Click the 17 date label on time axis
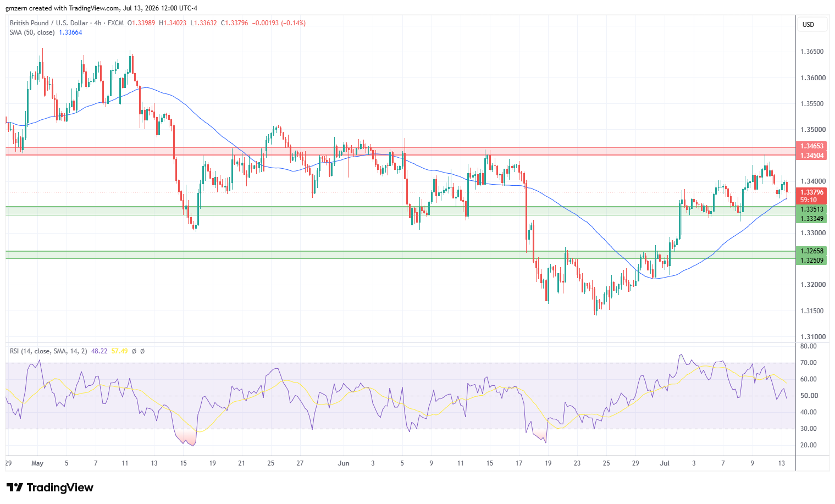The image size is (835, 504). tap(518, 463)
